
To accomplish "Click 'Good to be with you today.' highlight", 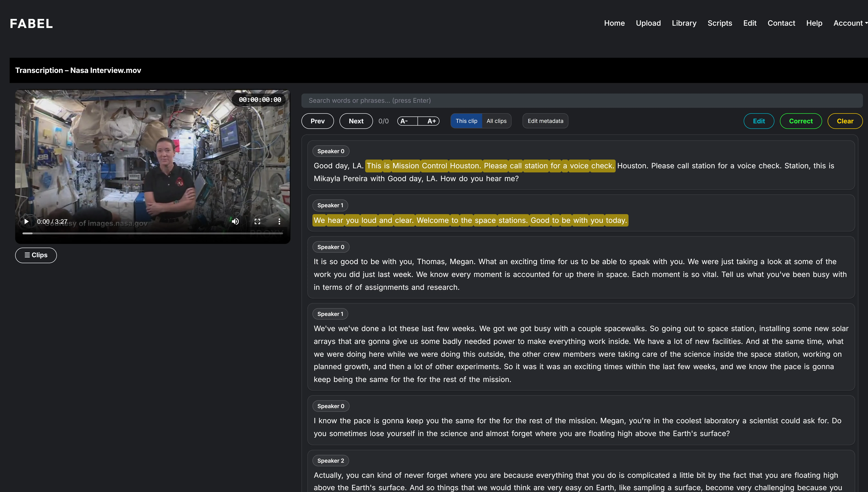I will click(579, 220).
